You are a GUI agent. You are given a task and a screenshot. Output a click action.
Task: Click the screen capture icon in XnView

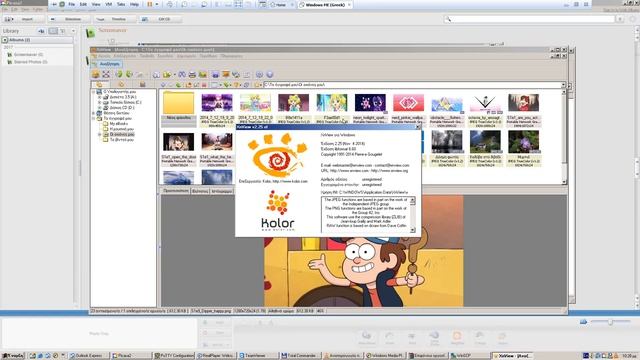click(216, 74)
